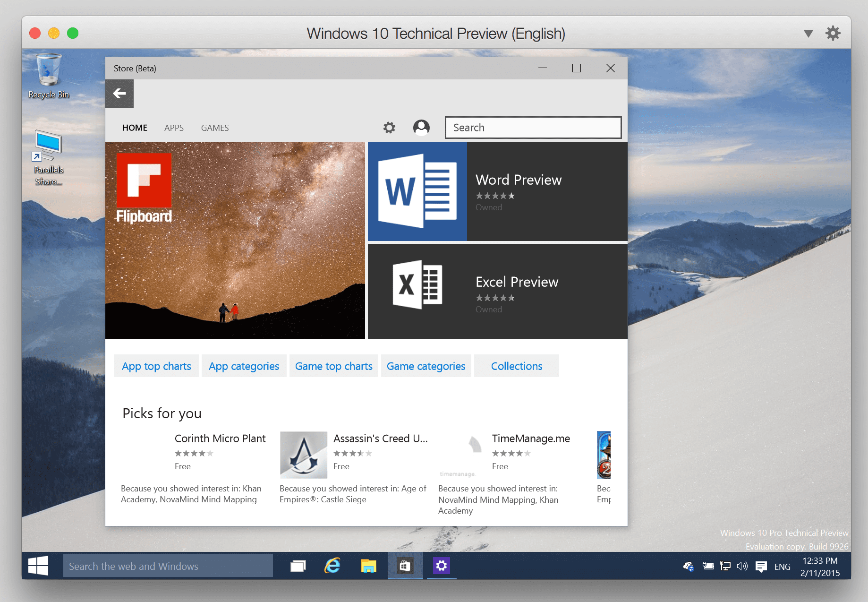This screenshot has height=602, width=868.
Task: Open Windows Start menu button
Action: pos(38,566)
